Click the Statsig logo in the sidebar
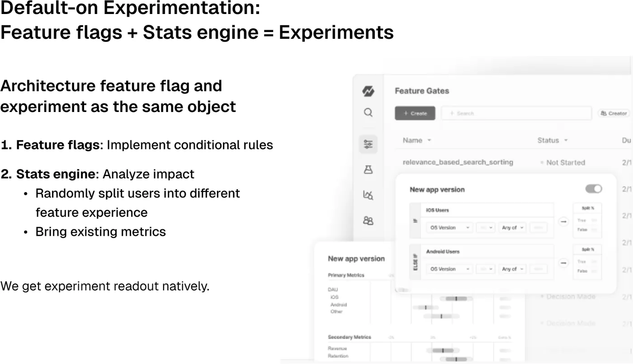This screenshot has width=633, height=364. pos(368,91)
